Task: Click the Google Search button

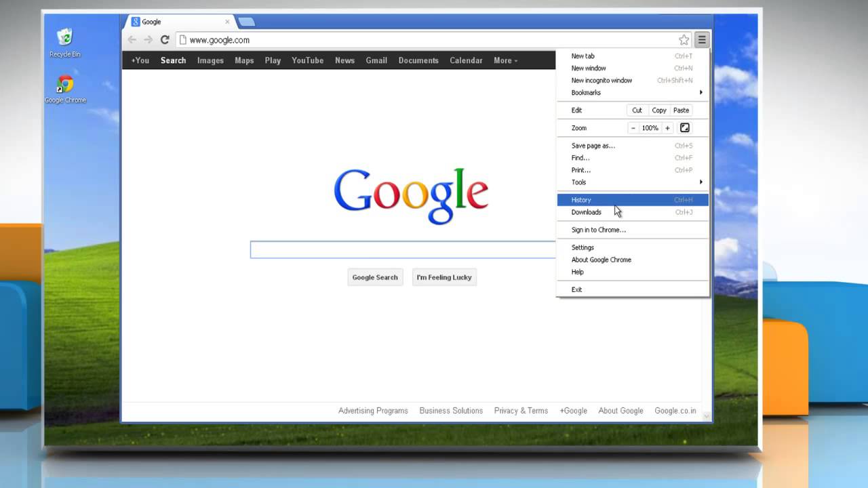Action: point(375,277)
